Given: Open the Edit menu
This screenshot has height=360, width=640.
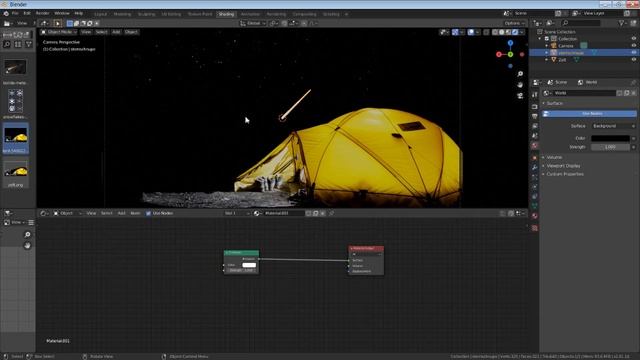Looking at the screenshot, I should [27, 13].
